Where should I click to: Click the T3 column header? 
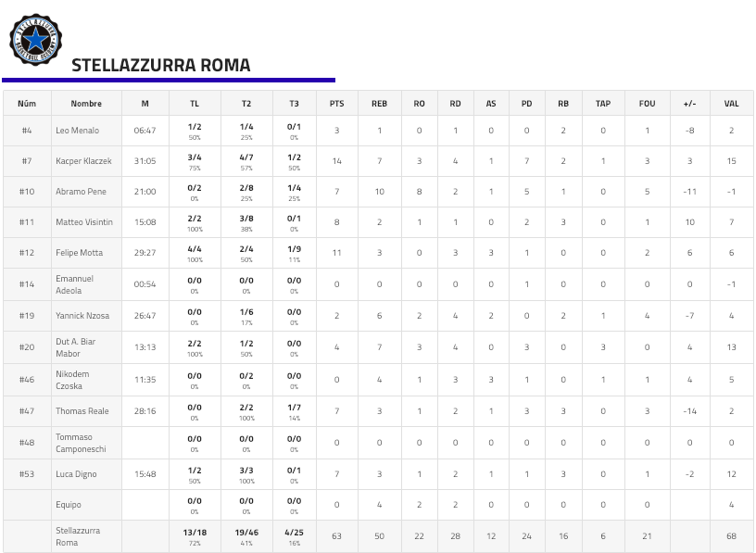click(294, 103)
